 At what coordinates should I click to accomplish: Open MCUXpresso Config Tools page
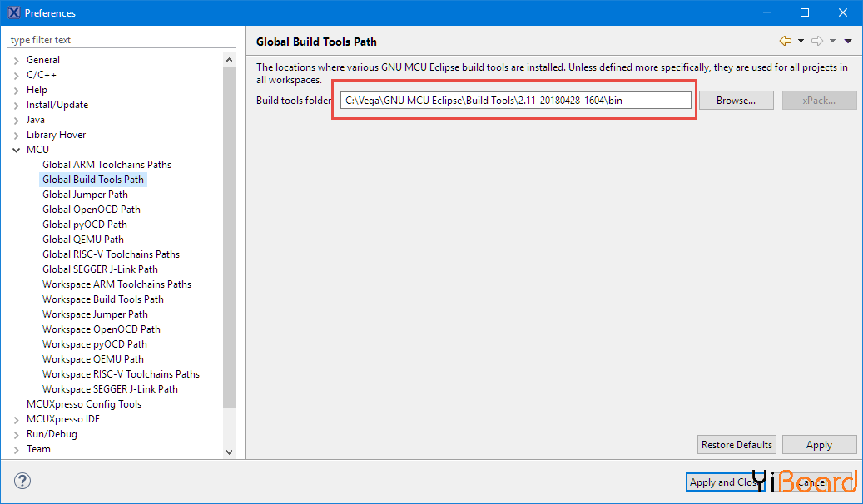click(84, 404)
